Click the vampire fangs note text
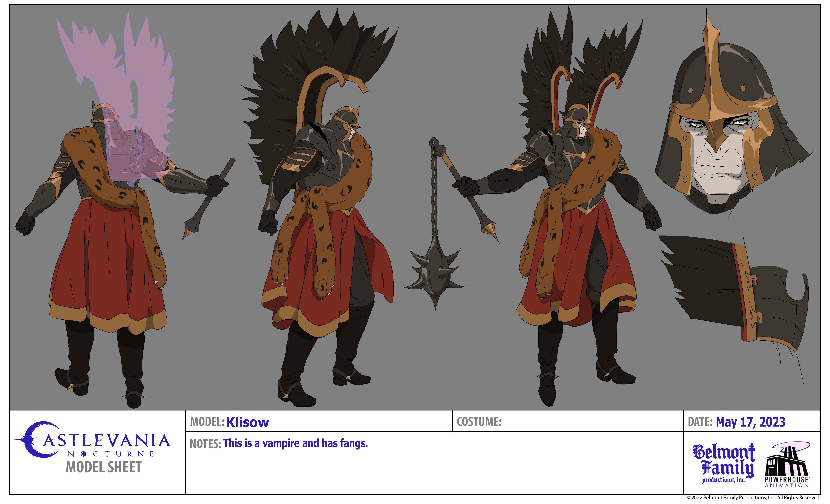Viewport: 830px width, 504px height. click(295, 443)
